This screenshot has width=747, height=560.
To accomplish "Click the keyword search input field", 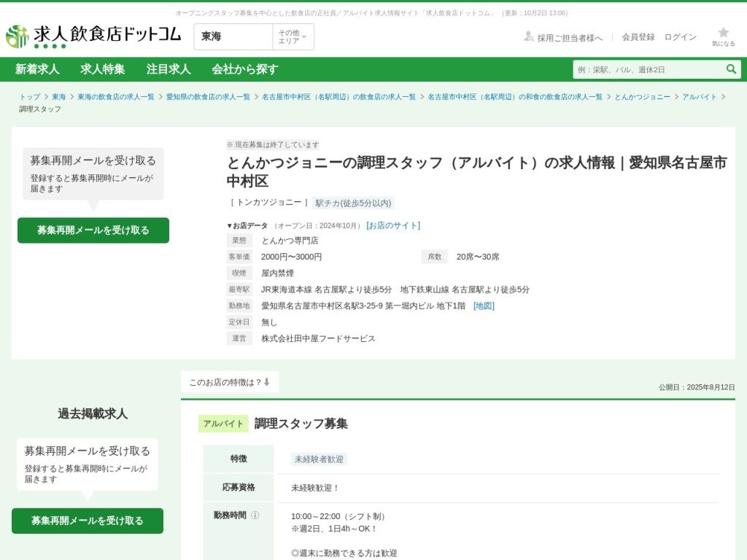I will (648, 70).
